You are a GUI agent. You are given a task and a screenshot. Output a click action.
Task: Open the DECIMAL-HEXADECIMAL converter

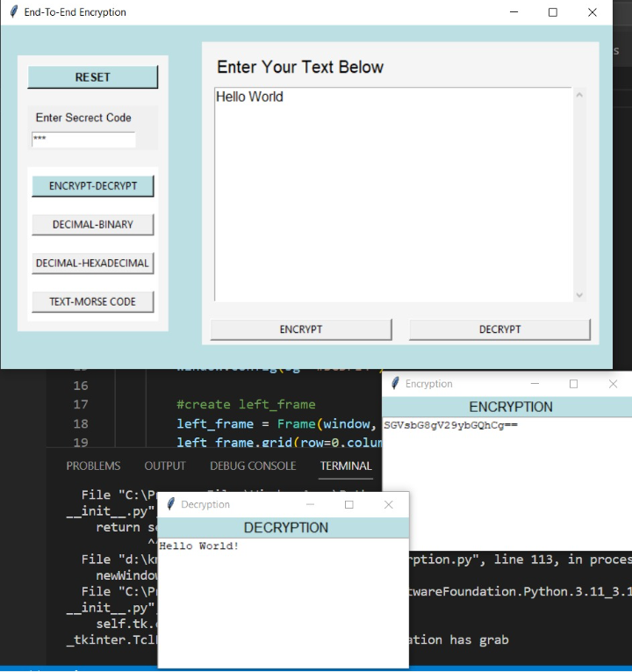(93, 264)
